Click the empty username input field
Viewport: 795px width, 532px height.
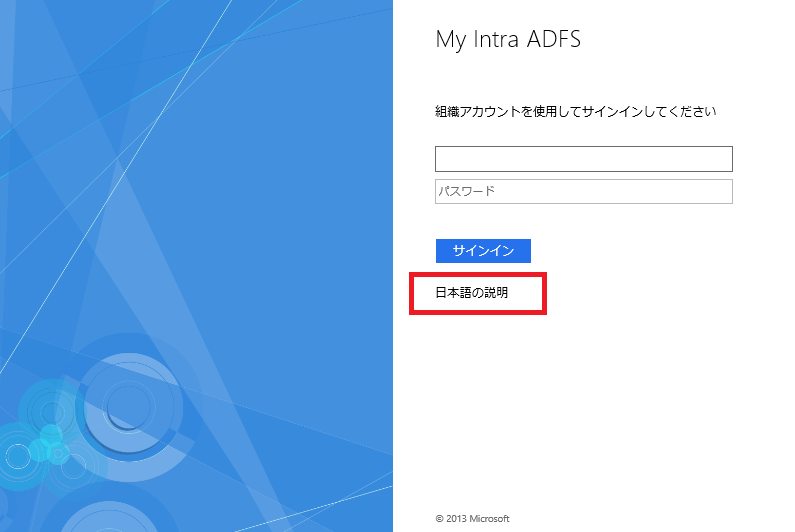click(584, 159)
